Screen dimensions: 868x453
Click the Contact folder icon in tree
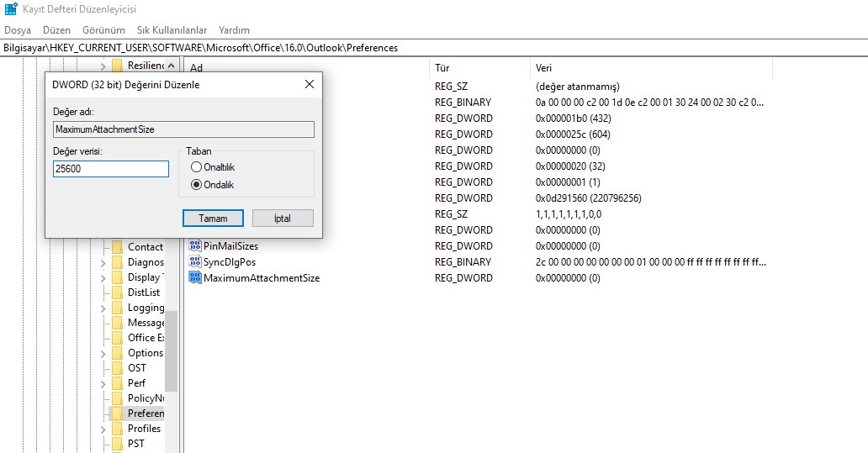click(117, 247)
